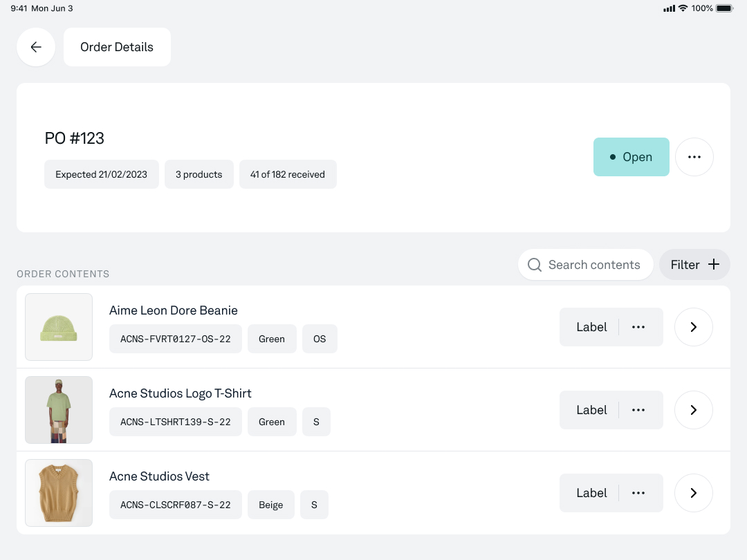Click the S size tag on the Vest

pos(315,504)
